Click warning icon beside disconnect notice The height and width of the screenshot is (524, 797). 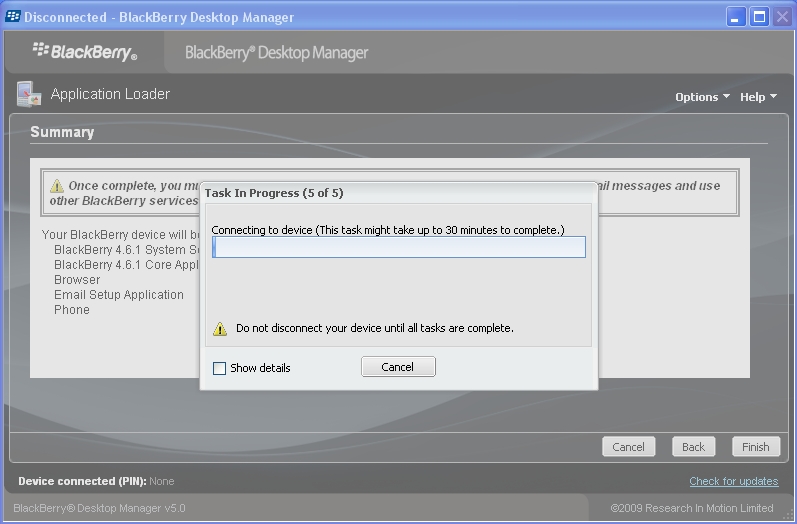(x=220, y=329)
